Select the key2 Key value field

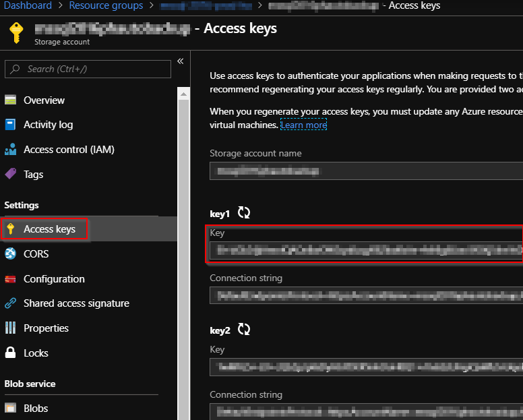click(366, 367)
